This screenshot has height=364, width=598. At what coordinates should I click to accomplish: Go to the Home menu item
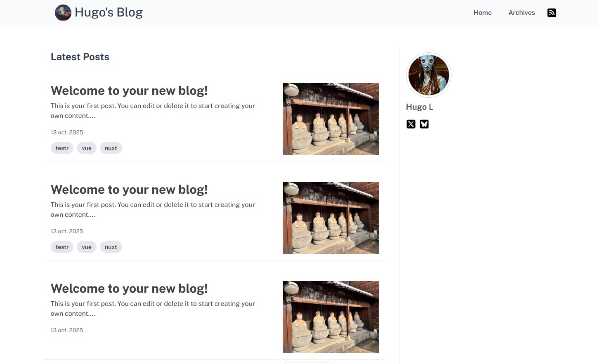[482, 13]
